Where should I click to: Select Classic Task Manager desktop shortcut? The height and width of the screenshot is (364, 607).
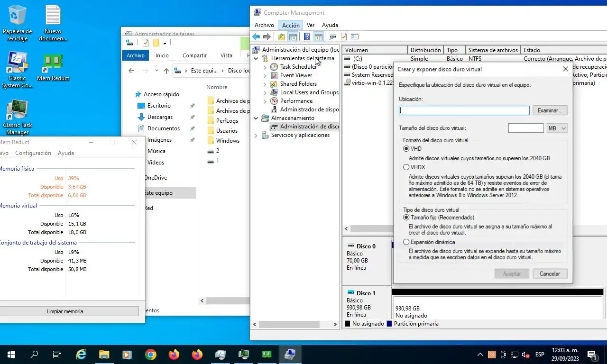[18, 117]
